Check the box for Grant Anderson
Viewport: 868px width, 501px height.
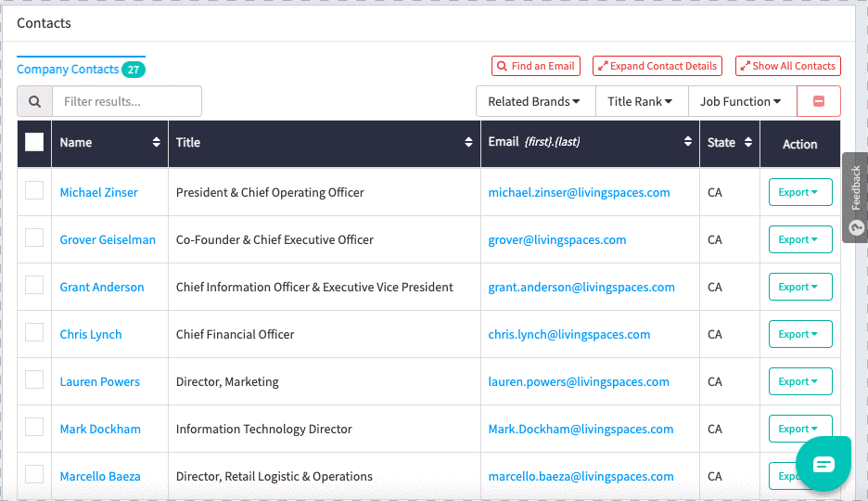[34, 285]
